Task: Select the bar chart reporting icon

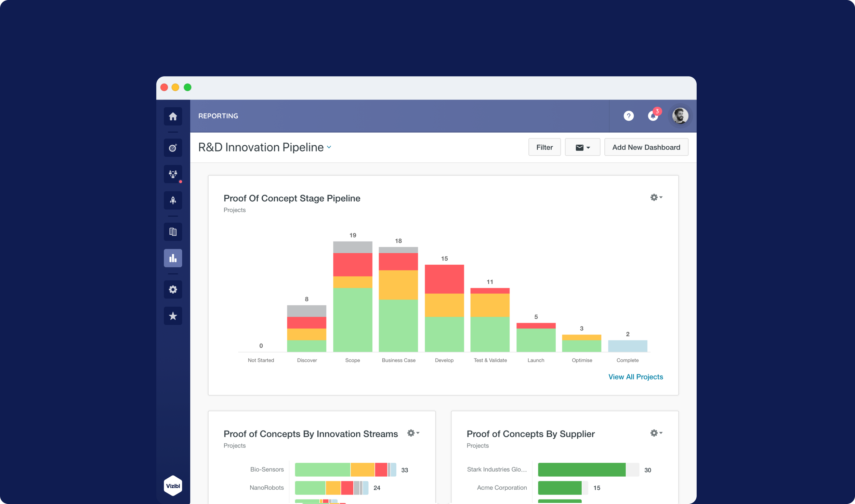Action: pos(173,258)
